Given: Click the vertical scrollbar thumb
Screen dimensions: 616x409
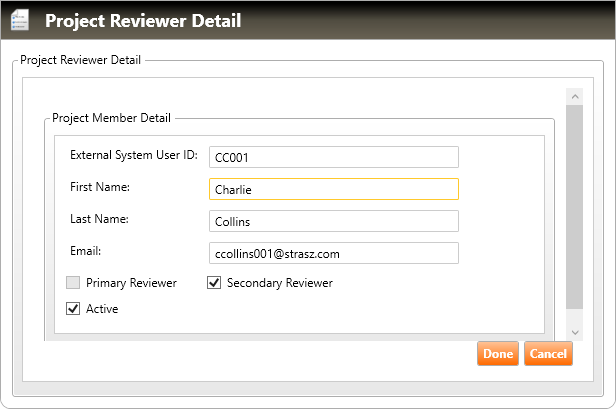Looking at the screenshot, I should tap(574, 205).
